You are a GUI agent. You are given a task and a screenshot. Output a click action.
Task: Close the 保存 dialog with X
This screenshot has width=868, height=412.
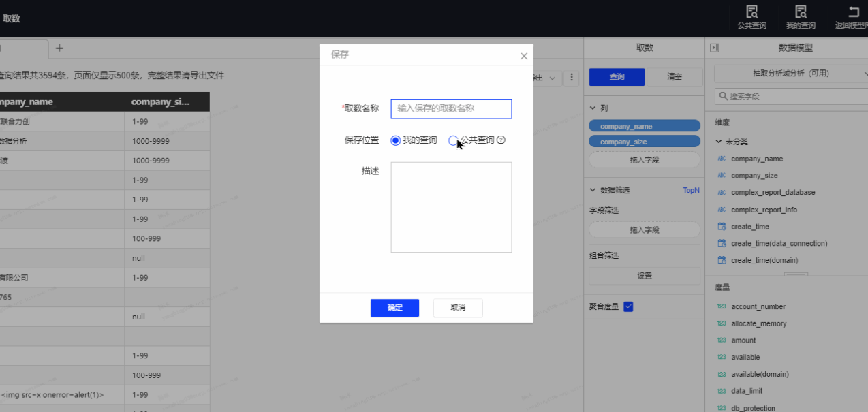[x=524, y=56]
